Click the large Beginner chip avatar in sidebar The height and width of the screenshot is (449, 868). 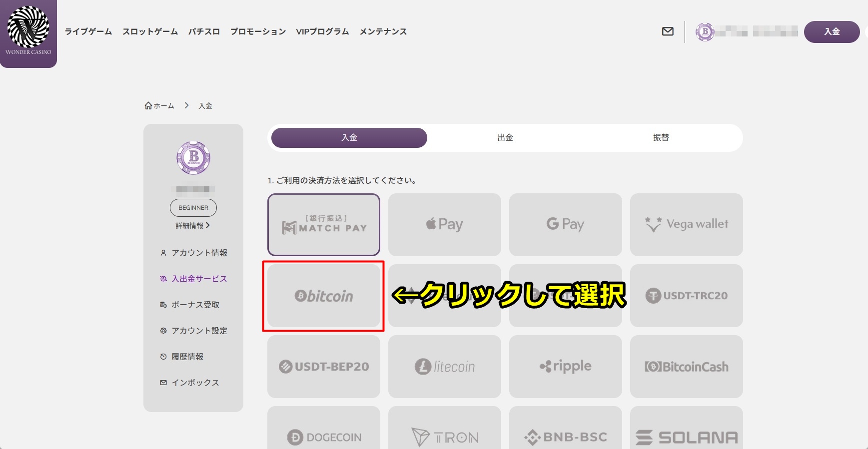(x=193, y=158)
